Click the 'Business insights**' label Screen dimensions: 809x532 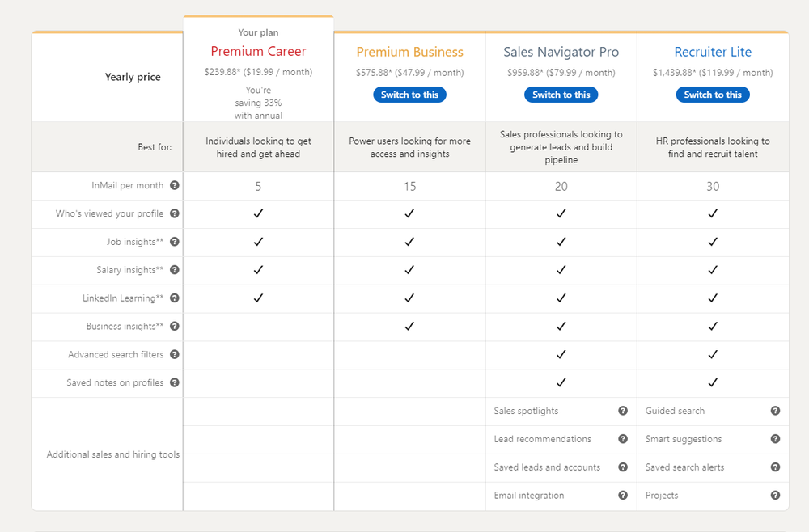125,327
